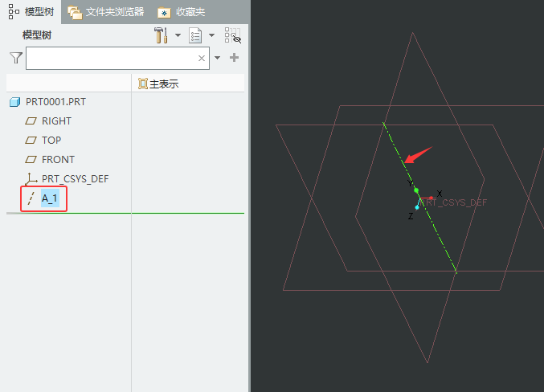Click the coordinate system icon beside PRT_CSYS_DEF
Image resolution: width=544 pixels, height=392 pixels.
[31, 179]
